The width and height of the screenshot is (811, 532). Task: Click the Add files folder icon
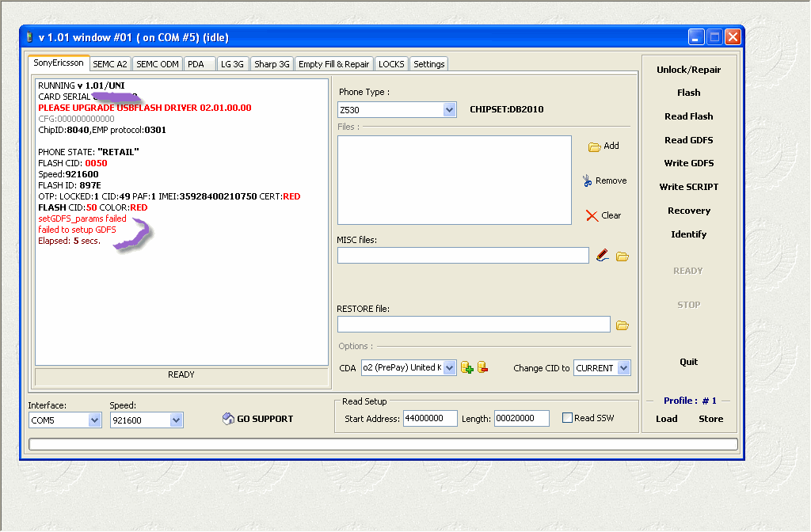coord(594,146)
